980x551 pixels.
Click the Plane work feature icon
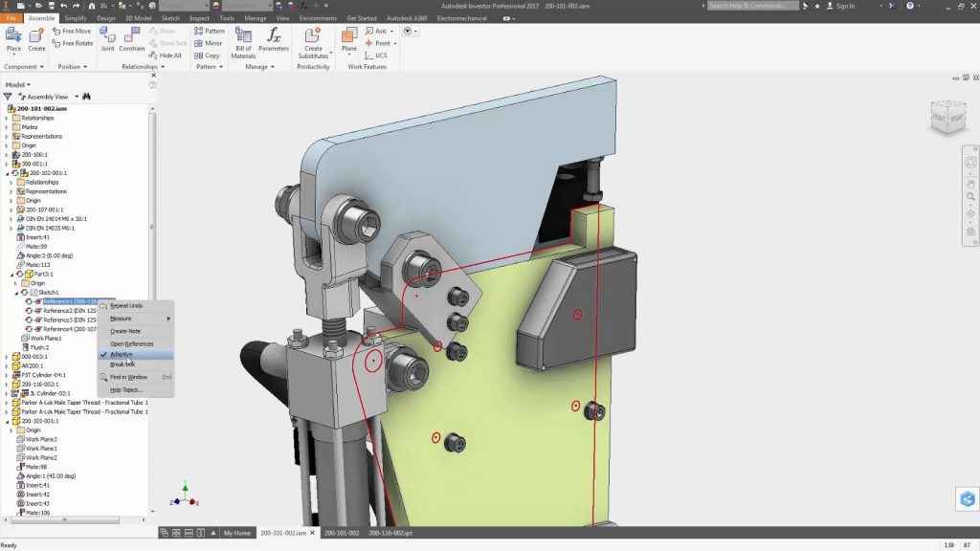[x=349, y=39]
